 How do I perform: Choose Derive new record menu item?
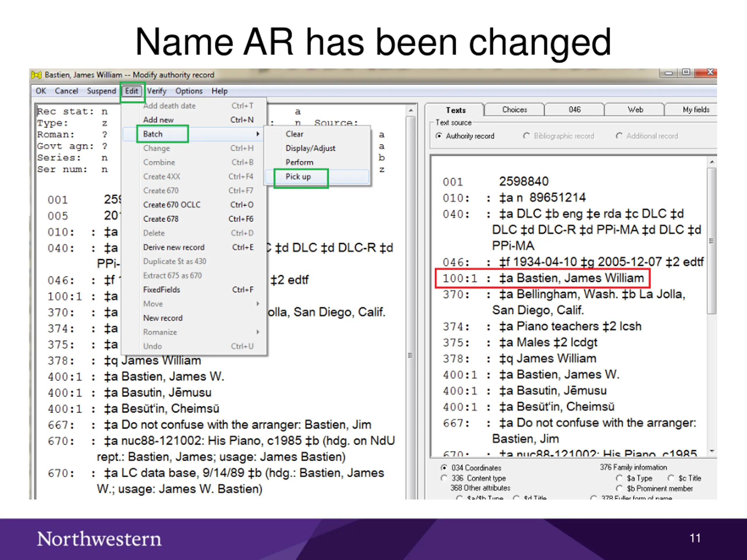[x=195, y=247]
